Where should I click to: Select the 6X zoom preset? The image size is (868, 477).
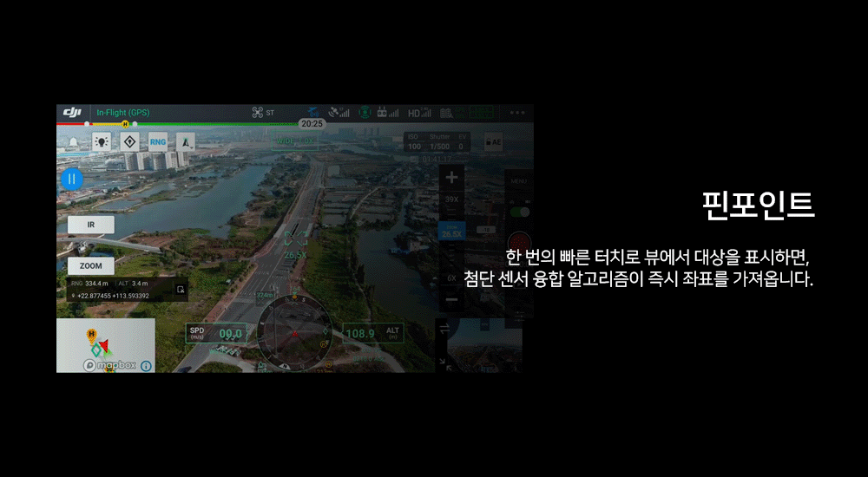451,278
